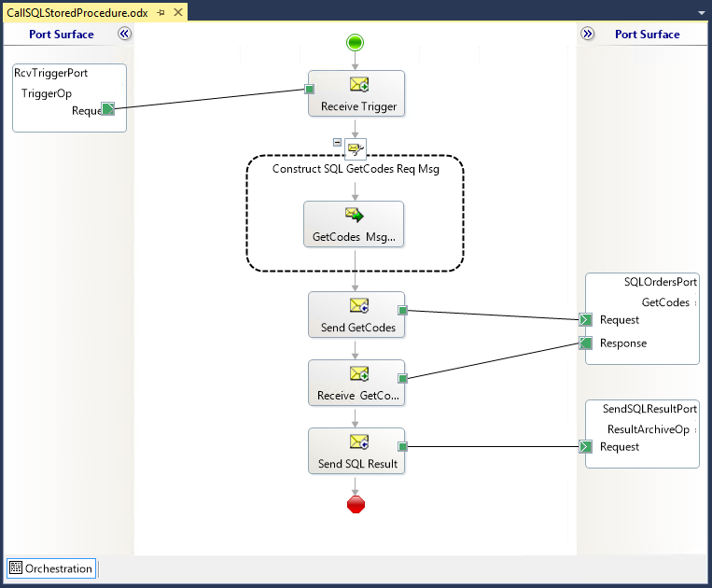712x588 pixels.
Task: Click the Send GetCodes shape
Action: 356,315
